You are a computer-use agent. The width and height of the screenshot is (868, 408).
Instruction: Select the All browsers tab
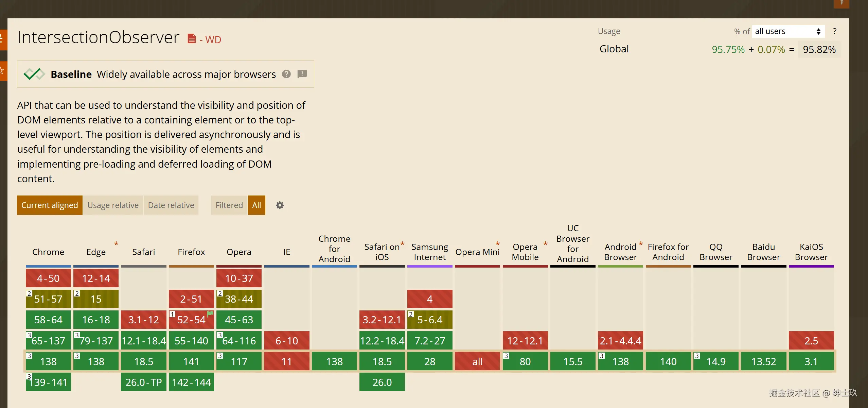(x=256, y=205)
